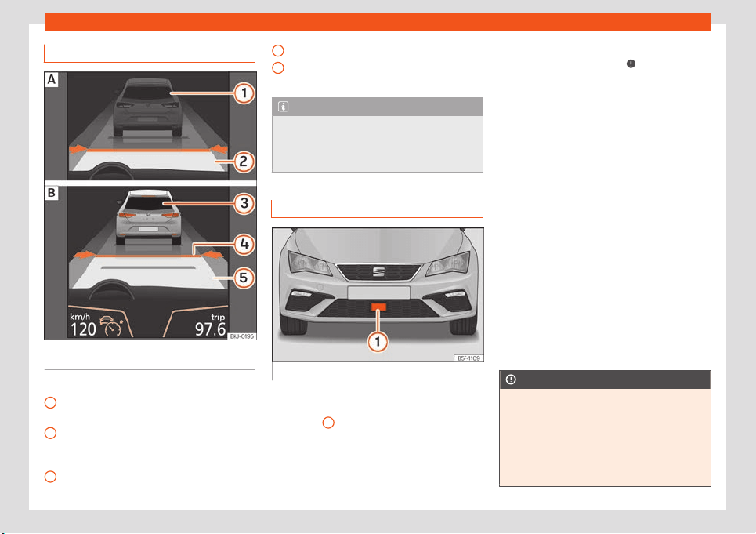Viewport: 756px width, 534px height.
Task: Click the caution icon in the dark warning header
Action: pos(511,380)
